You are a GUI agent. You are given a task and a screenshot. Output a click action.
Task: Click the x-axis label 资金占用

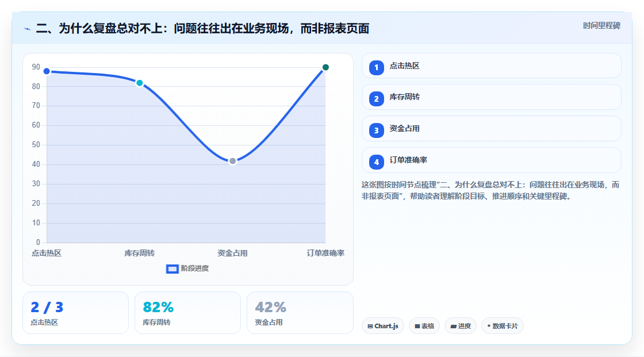232,253
